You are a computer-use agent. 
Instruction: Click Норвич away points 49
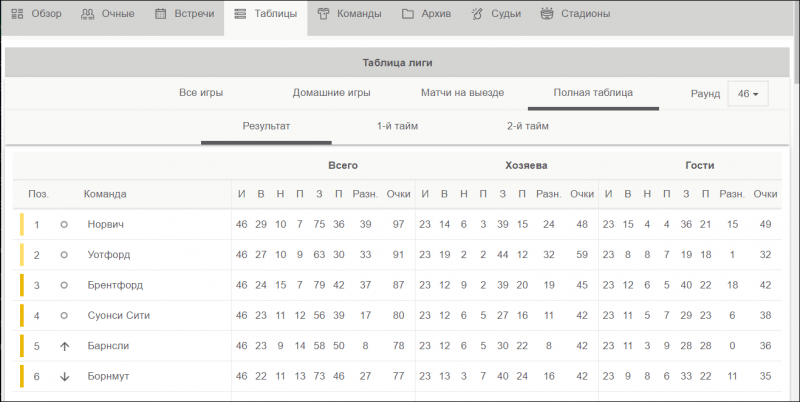[x=765, y=224]
